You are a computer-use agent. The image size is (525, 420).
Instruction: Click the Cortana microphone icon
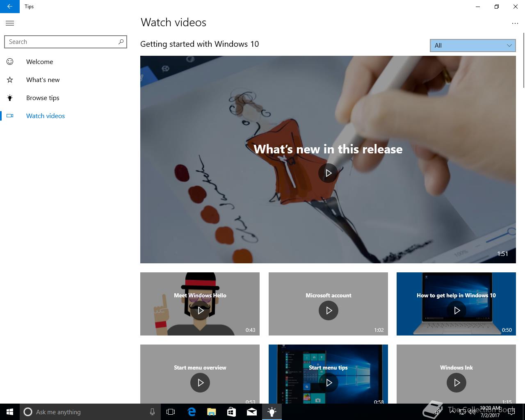[152, 412]
